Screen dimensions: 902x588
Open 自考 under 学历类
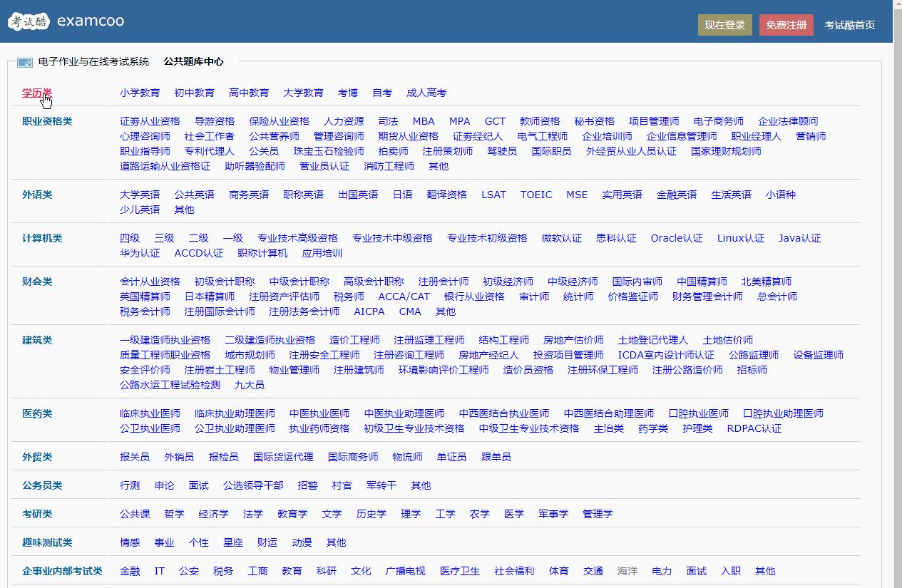[377, 93]
